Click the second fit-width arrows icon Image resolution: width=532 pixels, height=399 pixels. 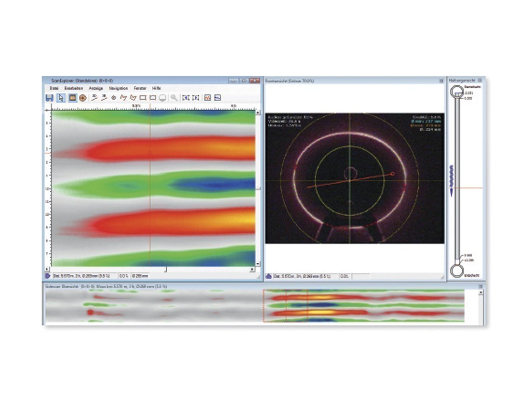click(x=196, y=98)
